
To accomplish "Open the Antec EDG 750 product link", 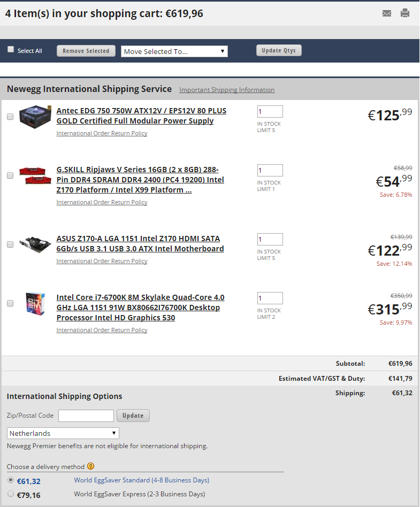I will pyautogui.click(x=141, y=116).
